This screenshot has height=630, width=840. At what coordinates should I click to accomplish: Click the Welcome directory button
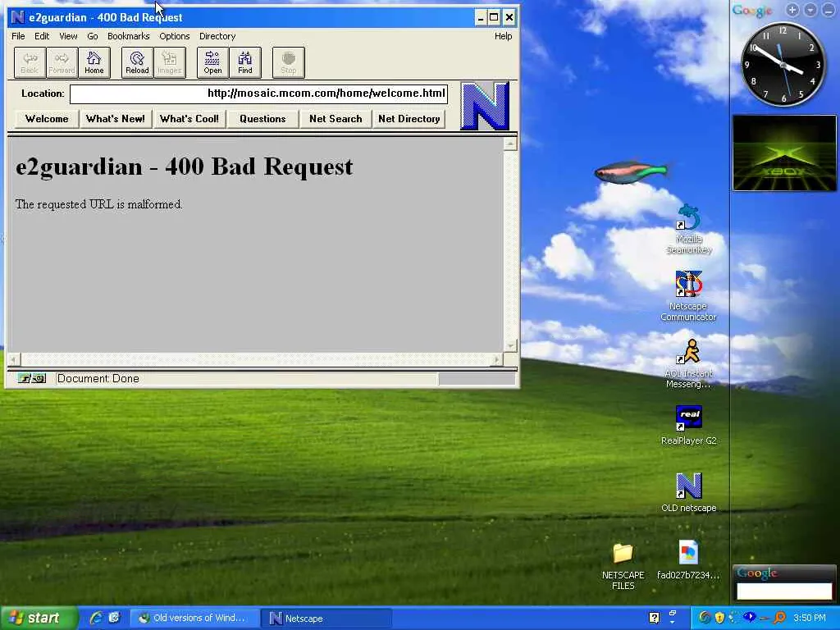[47, 119]
